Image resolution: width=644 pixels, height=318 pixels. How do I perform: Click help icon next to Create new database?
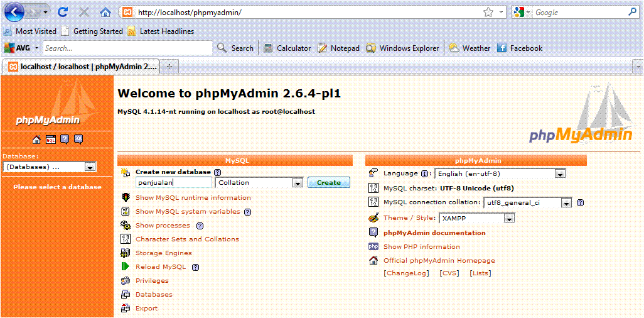tap(218, 172)
